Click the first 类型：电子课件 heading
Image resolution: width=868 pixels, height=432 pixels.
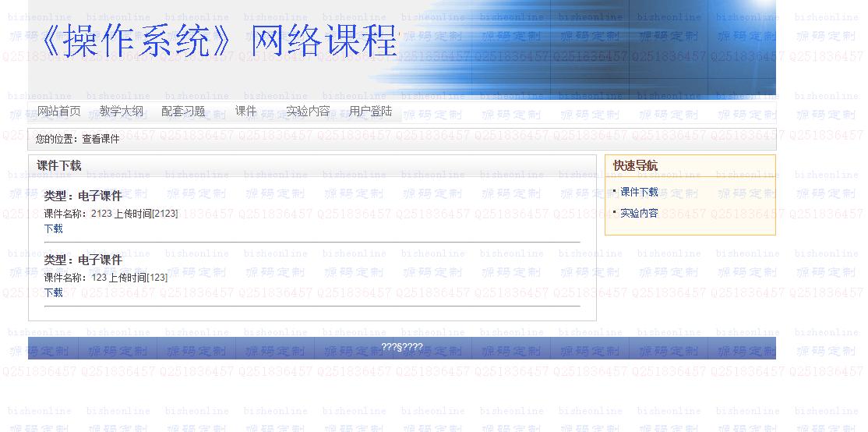pyautogui.click(x=83, y=196)
